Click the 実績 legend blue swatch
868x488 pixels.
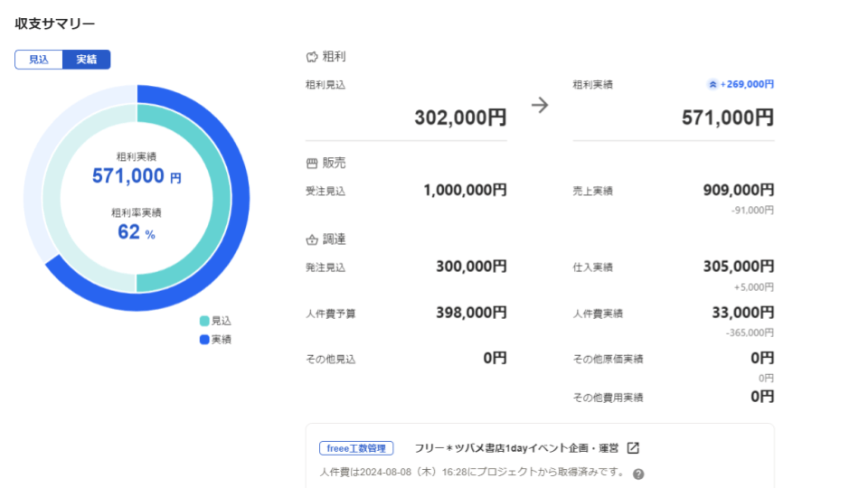pyautogui.click(x=204, y=340)
